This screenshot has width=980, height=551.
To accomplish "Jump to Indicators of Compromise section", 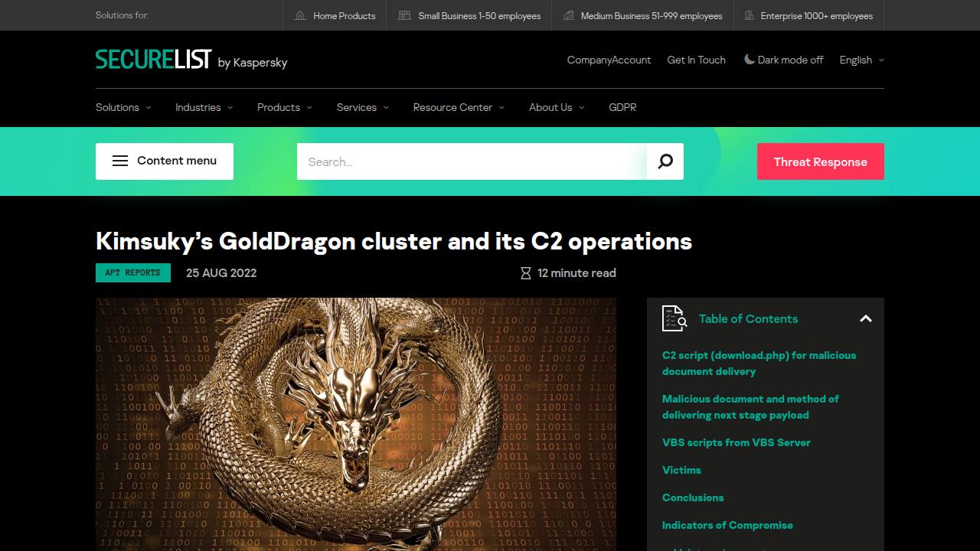I will tap(727, 525).
